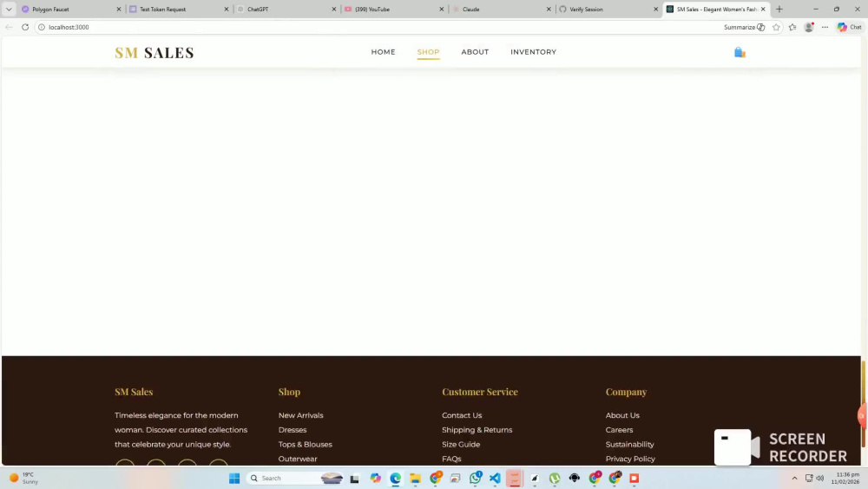Close the Verify Session tab
This screenshot has width=868, height=489.
(656, 10)
